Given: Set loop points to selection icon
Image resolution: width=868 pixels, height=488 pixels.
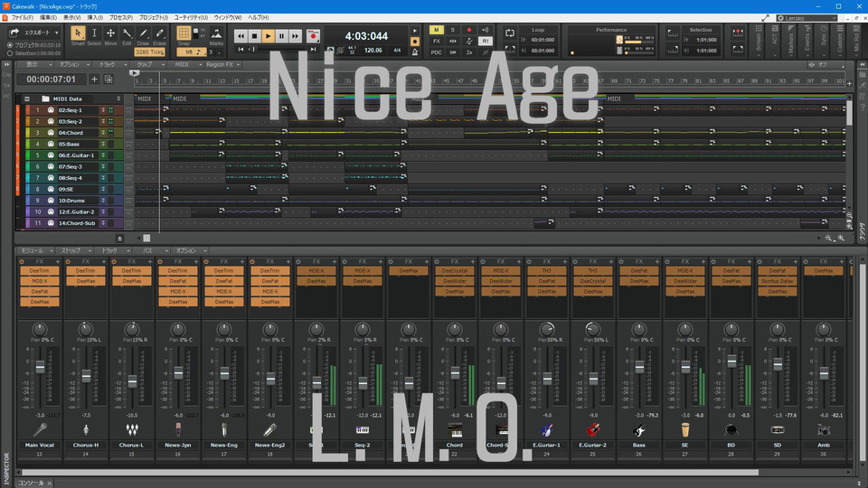Looking at the screenshot, I should 509,49.
